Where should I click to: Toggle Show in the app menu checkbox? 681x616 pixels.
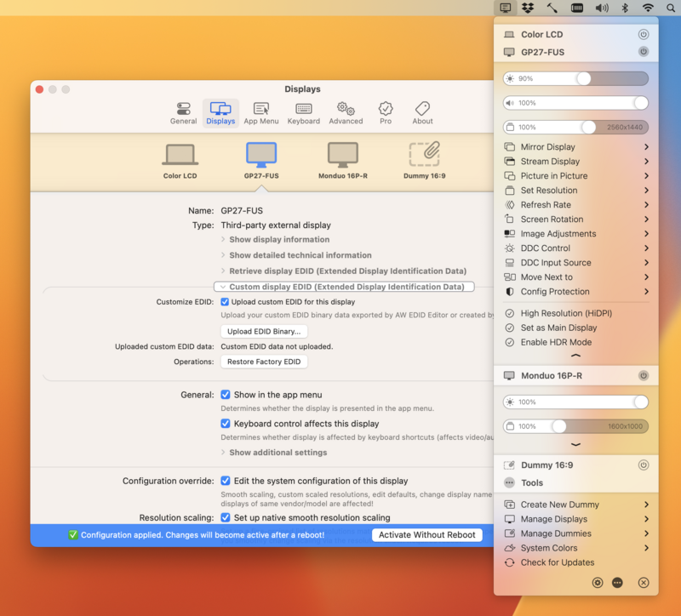[225, 395]
